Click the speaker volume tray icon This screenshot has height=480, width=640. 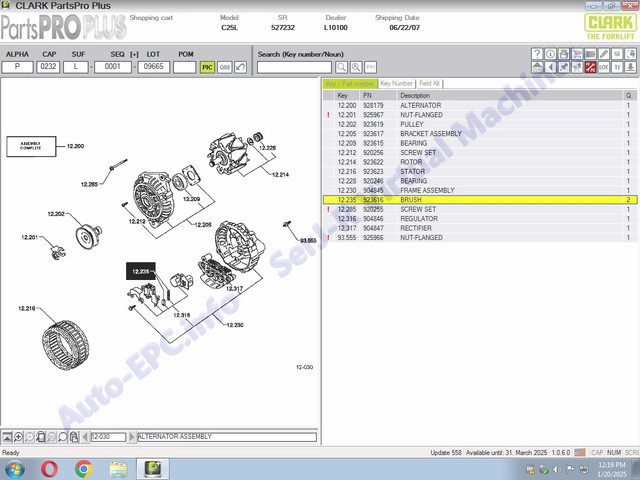[x=556, y=470]
